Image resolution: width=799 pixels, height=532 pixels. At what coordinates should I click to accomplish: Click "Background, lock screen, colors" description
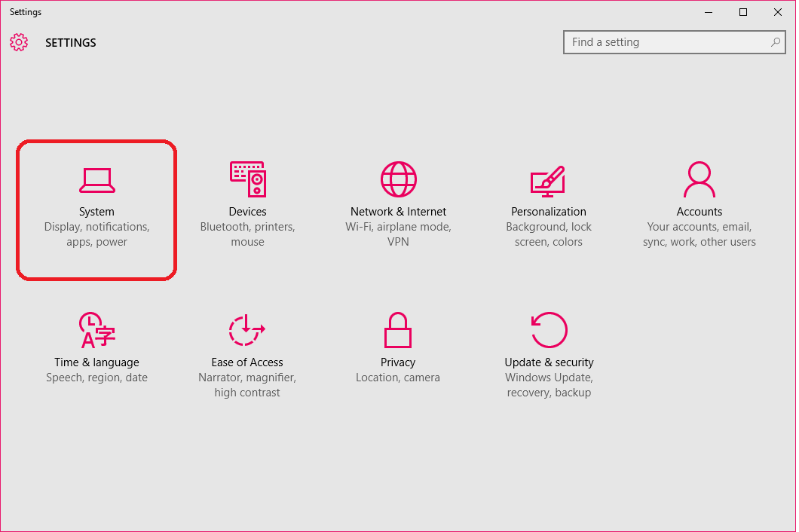click(548, 234)
